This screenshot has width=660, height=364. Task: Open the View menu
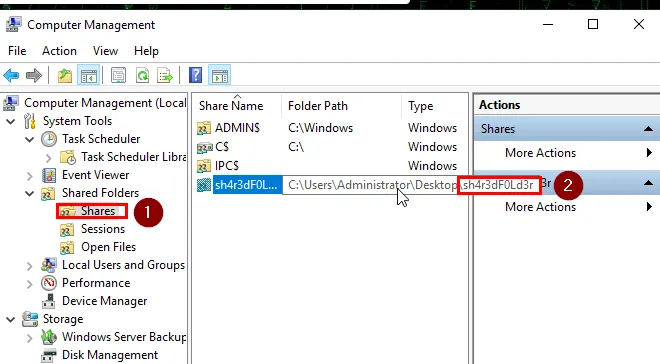pos(105,51)
